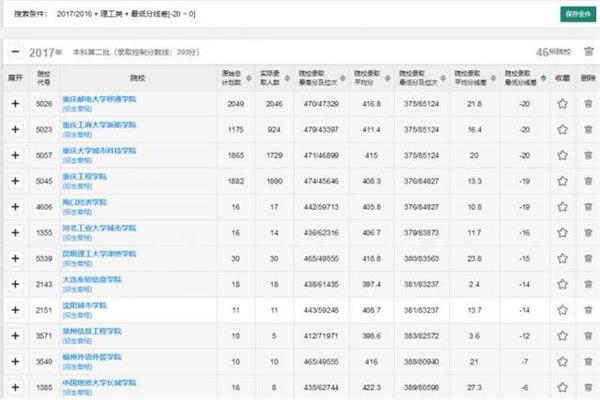Sort by 院校录取最低分及位次 column arrow
This screenshot has height=400, width=600.
[443, 78]
